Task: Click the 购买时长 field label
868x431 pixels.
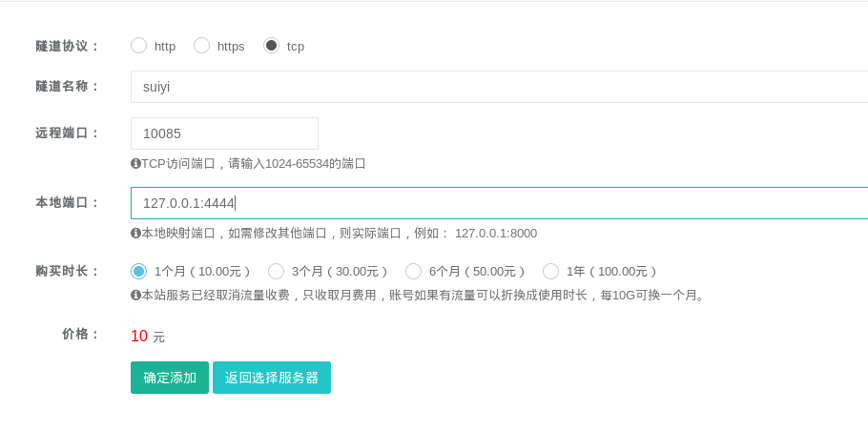Action: (x=67, y=271)
